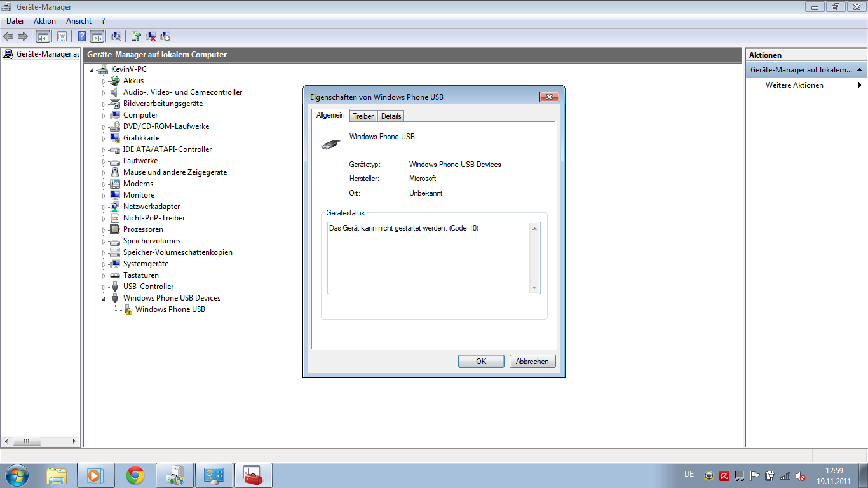868x488 pixels.
Task: Click the left pane horizontal scrollbar thumb
Action: pyautogui.click(x=27, y=441)
